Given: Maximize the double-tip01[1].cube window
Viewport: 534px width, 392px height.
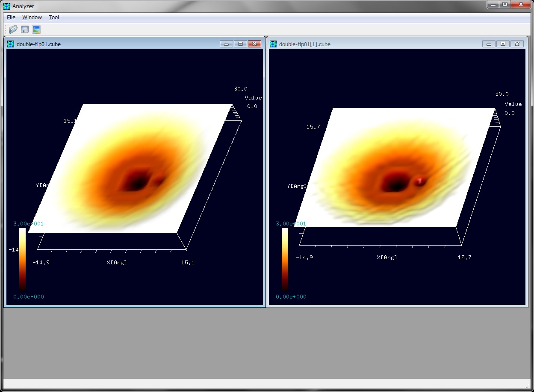Looking at the screenshot, I should pos(503,44).
